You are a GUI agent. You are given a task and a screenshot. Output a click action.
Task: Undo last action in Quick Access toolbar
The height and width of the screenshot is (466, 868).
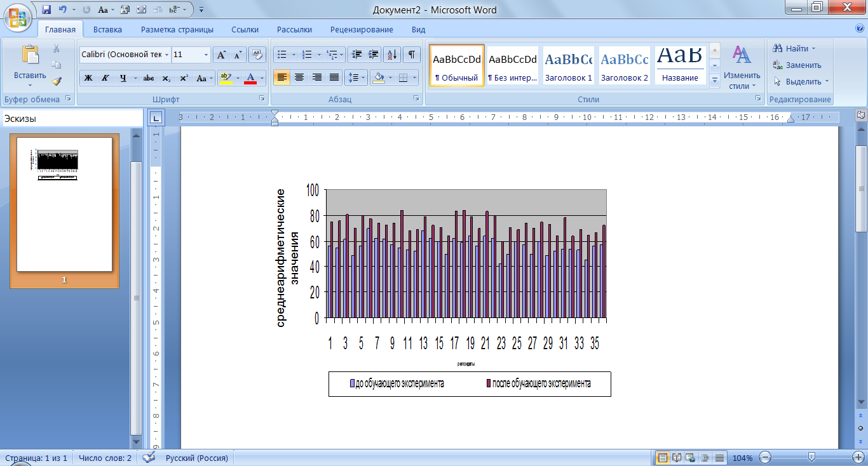[63, 10]
